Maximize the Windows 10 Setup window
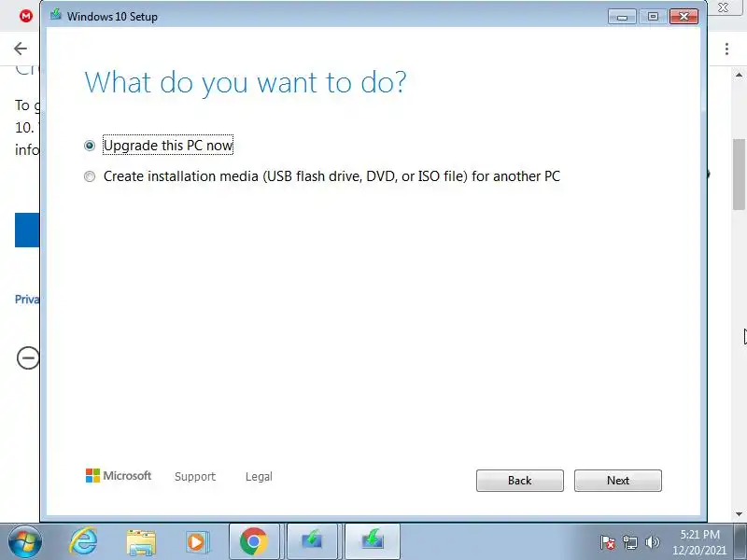This screenshot has height=560, width=747. (x=653, y=17)
